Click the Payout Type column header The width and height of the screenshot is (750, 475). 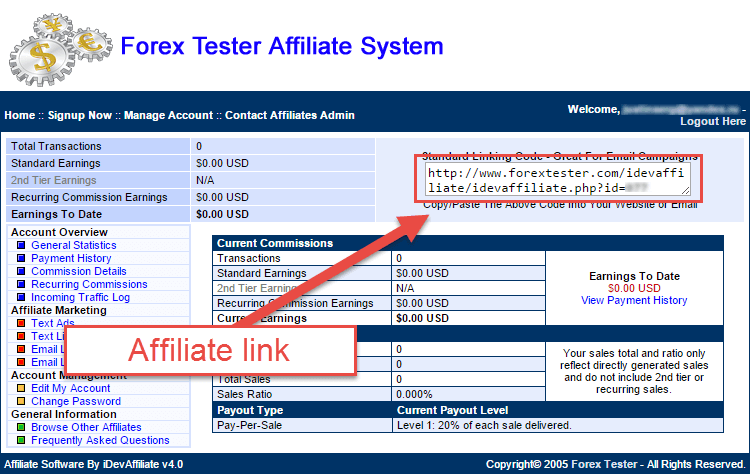[250, 410]
